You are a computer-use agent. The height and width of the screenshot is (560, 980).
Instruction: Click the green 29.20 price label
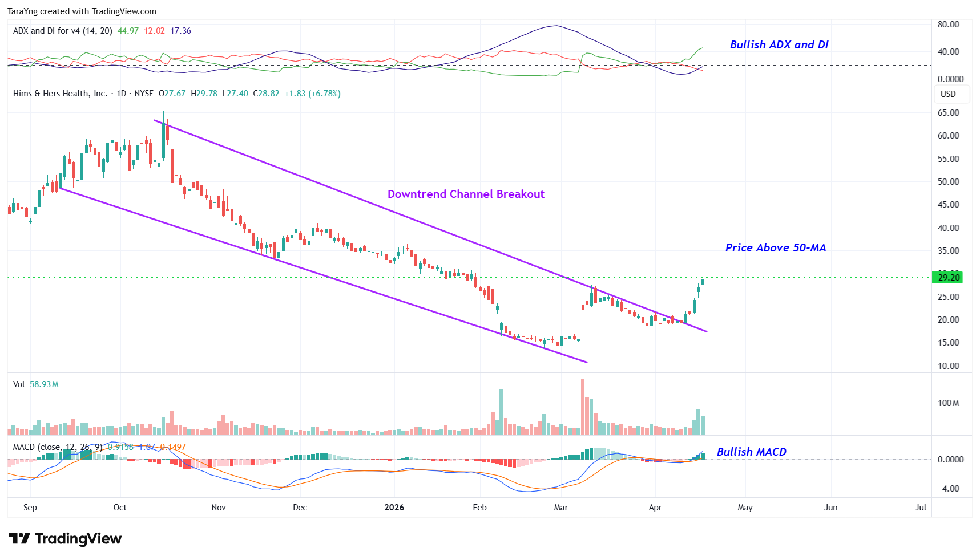(948, 278)
